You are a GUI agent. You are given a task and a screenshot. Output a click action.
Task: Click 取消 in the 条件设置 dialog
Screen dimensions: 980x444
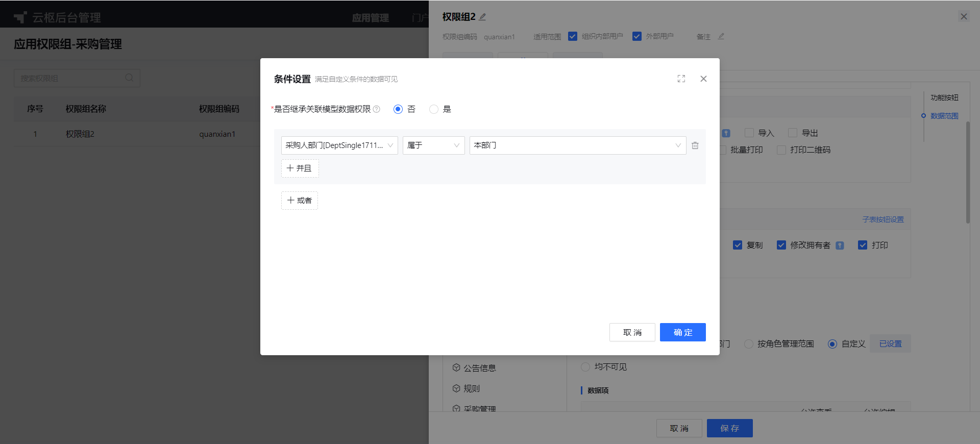632,332
